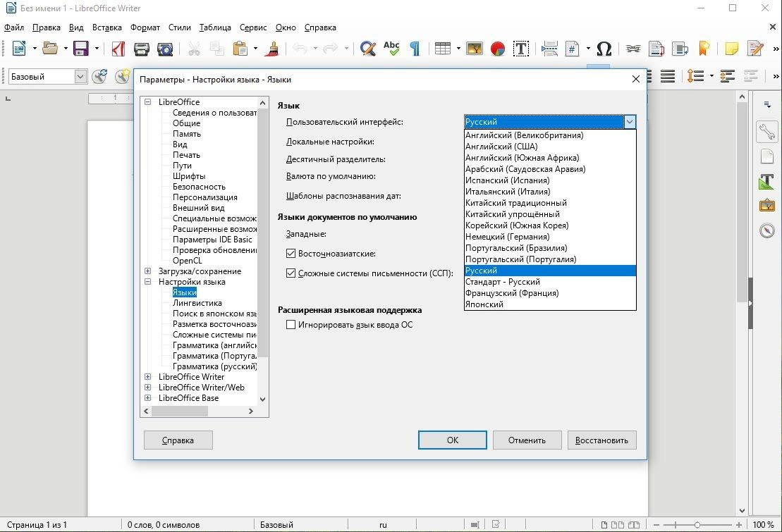Export directly as PDF via the toolbar icon
The height and width of the screenshot is (532, 782).
coord(118,49)
